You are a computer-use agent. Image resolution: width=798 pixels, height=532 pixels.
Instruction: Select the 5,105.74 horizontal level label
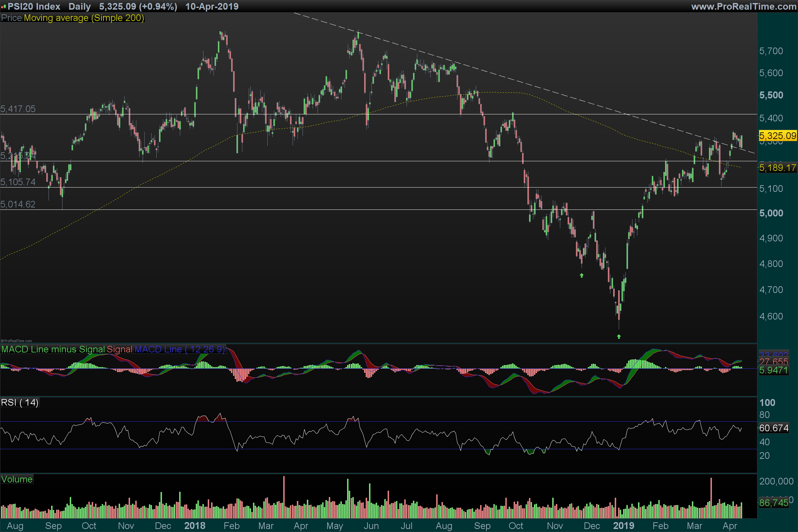[18, 182]
